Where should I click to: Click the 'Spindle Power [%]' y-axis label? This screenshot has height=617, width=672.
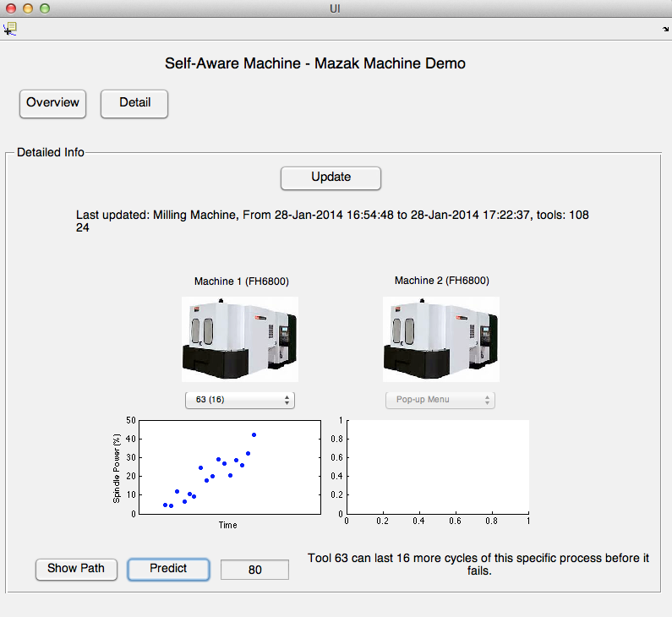pyautogui.click(x=117, y=468)
